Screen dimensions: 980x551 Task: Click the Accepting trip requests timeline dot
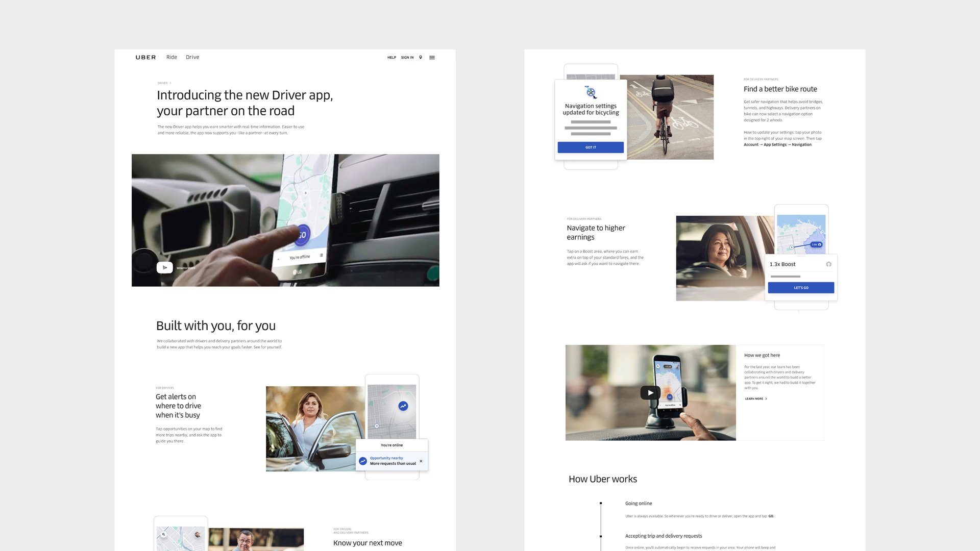tap(601, 536)
